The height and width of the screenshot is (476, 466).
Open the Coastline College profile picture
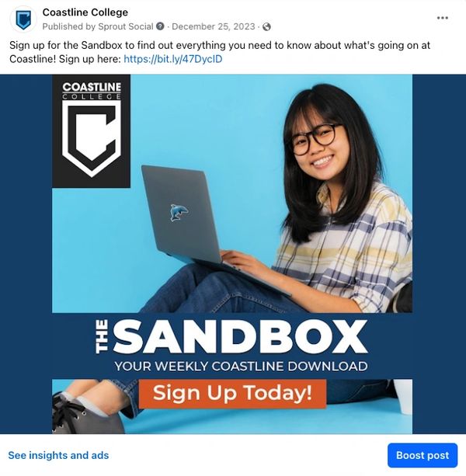(23, 19)
